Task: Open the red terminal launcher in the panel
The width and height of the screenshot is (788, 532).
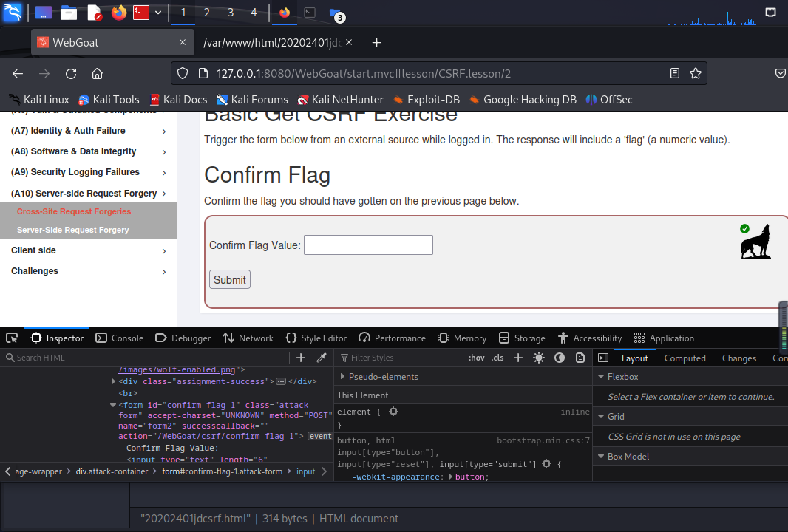Action: (141, 13)
